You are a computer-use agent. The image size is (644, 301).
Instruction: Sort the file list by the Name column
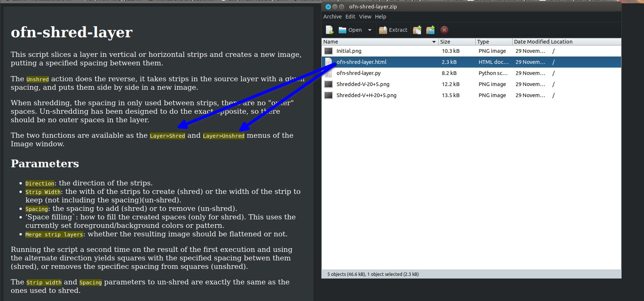coord(380,42)
